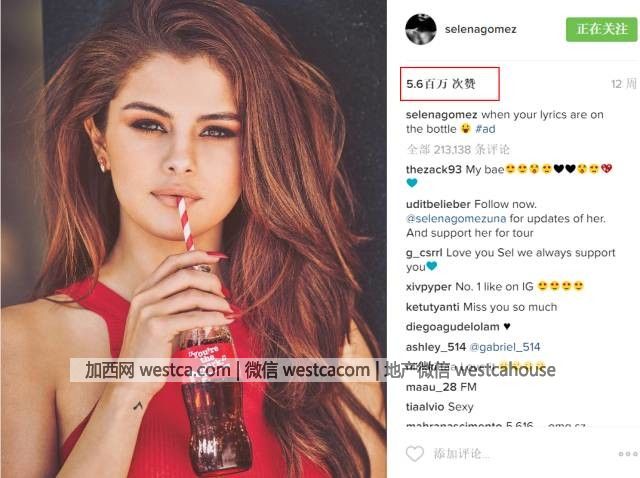640x478 pixels.
Task: Open the three-dots more options icon
Action: pos(628,454)
